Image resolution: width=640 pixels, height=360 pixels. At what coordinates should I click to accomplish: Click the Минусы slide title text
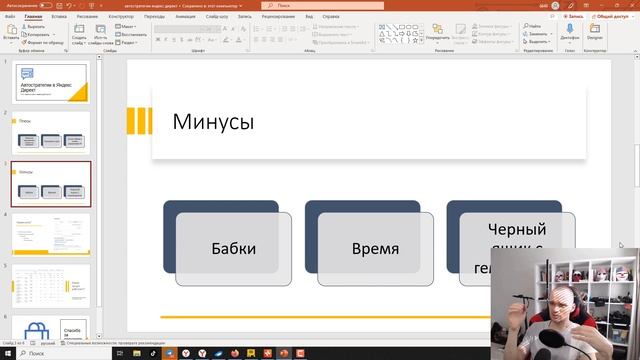[213, 122]
